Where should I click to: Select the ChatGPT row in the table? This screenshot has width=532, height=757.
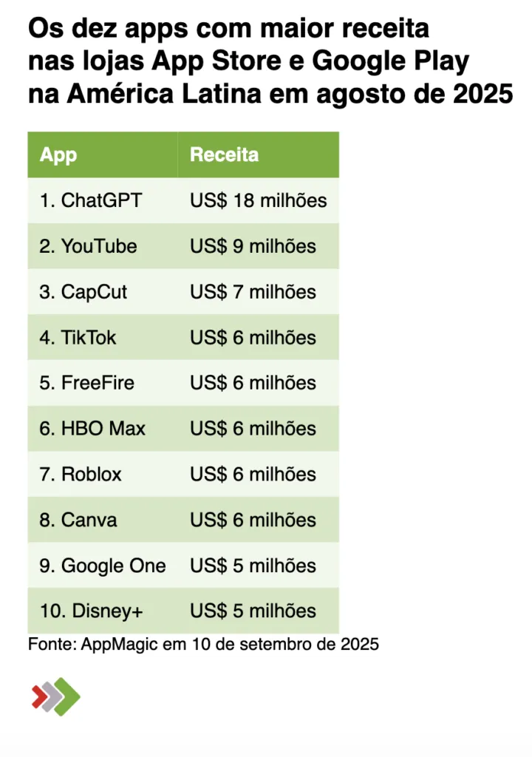(x=183, y=200)
